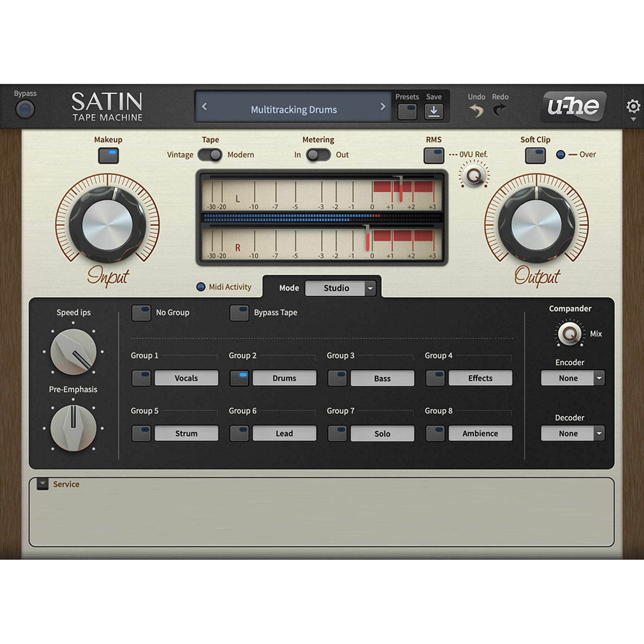This screenshot has height=644, width=644.
Task: Go to previous preset with left arrow
Action: [204, 107]
